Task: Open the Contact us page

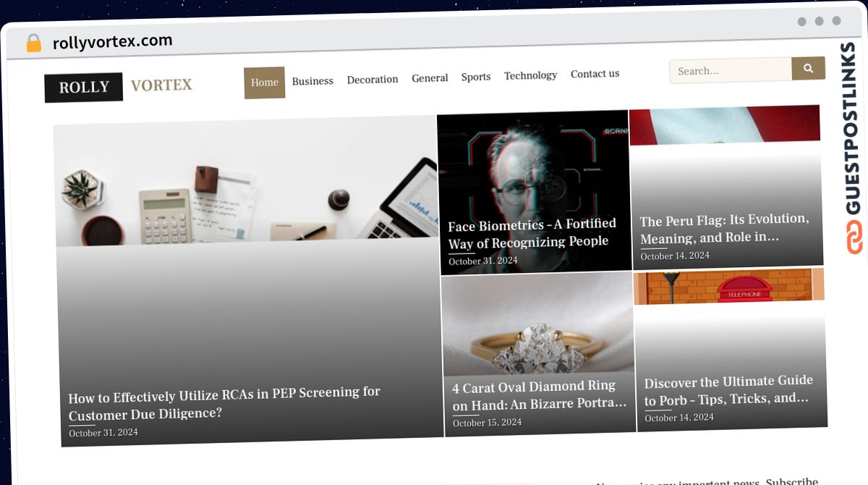Action: (x=595, y=74)
